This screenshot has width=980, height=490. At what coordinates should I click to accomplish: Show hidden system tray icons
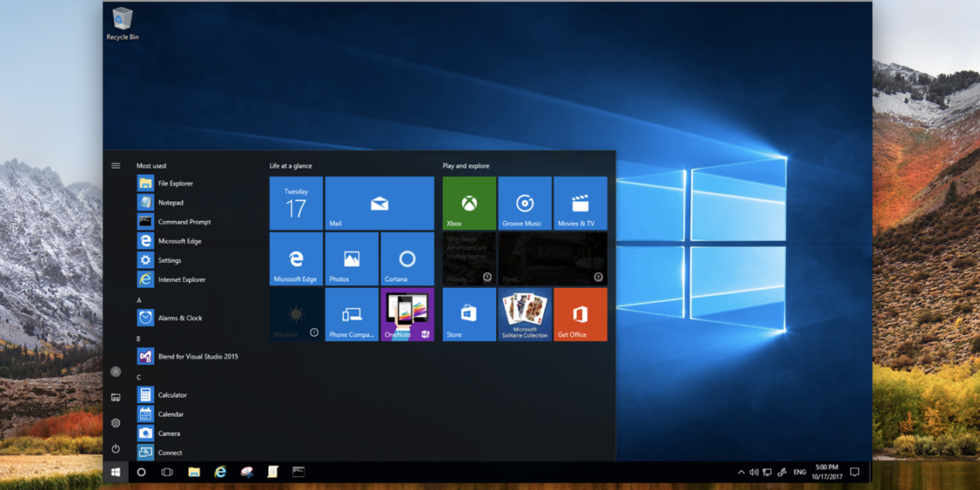click(x=741, y=473)
